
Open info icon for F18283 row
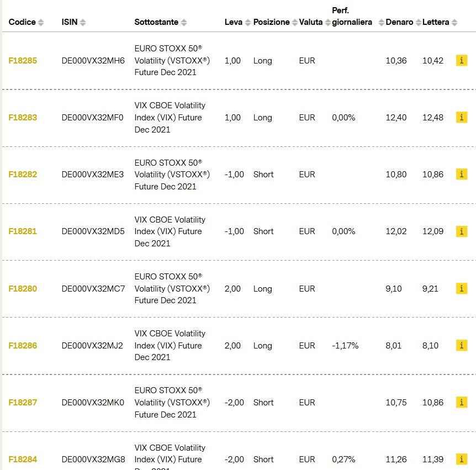click(462, 118)
